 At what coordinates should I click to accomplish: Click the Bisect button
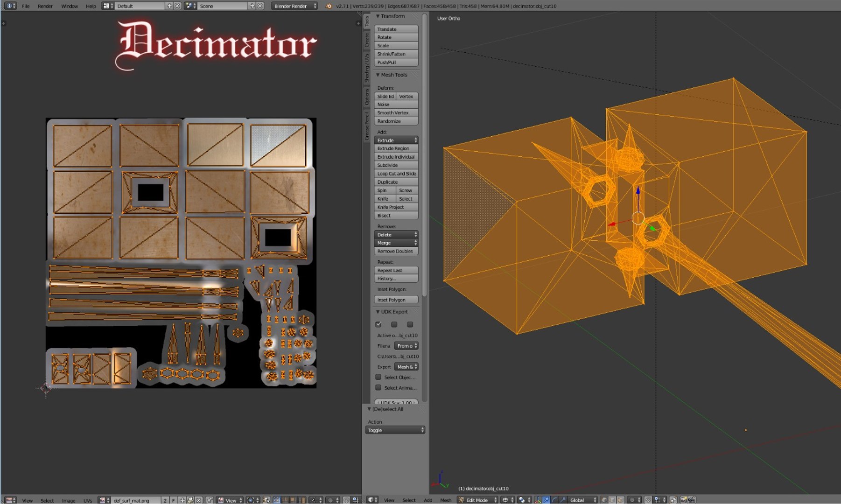click(396, 216)
